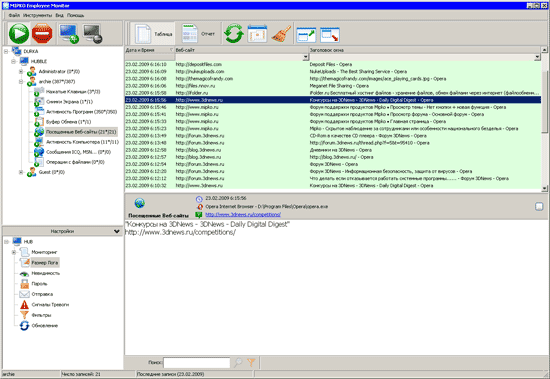The width and height of the screenshot is (550, 379).
Task: Open the calendar date selection icon
Action: pyautogui.click(x=257, y=34)
